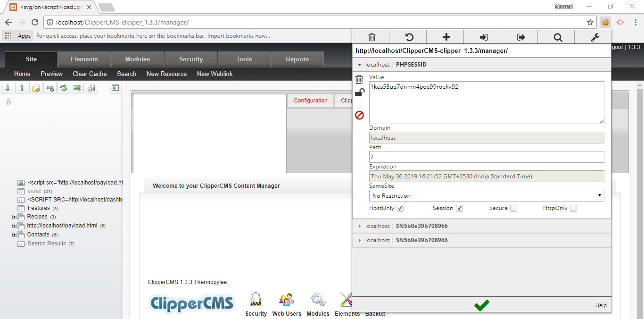
Task: Click the cookie Path input field
Action: click(487, 157)
